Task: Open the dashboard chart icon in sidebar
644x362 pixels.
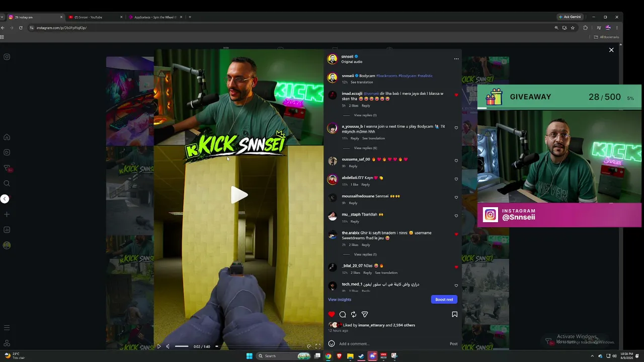Action: (7, 230)
